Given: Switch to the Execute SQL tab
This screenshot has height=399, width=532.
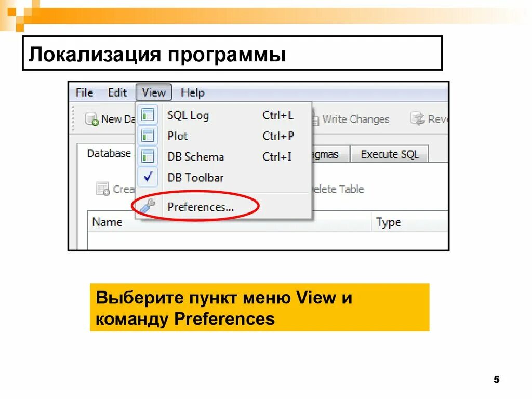Looking at the screenshot, I should click(390, 154).
